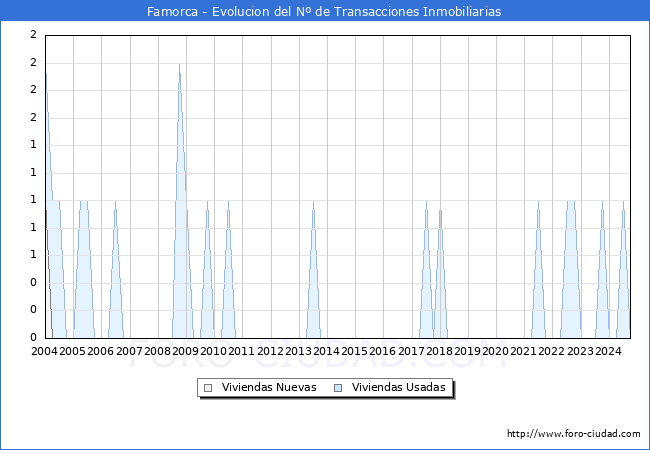Image resolution: width=650 pixels, height=450 pixels.
Task: Click the 2015 x-axis label
Action: pos(354,351)
